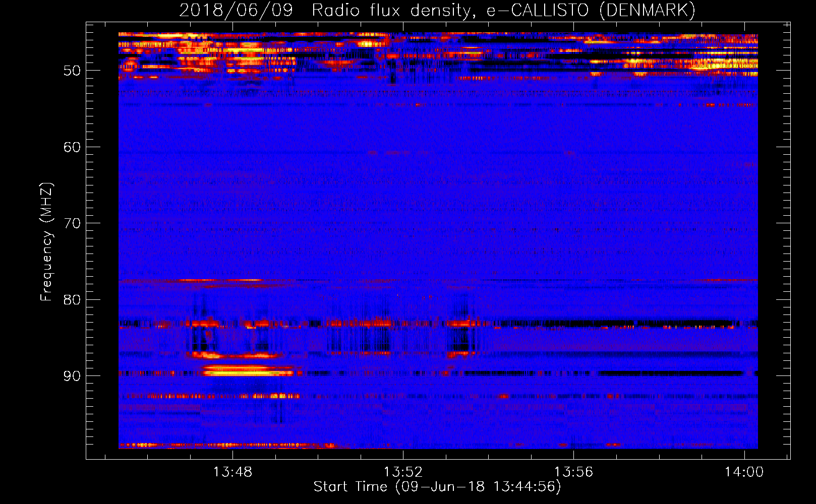Click the 14:00 time tick label

click(744, 472)
